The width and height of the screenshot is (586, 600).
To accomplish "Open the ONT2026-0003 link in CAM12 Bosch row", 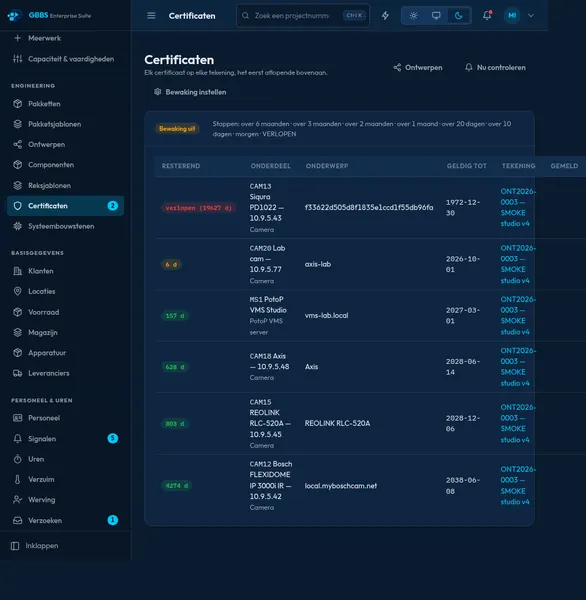I will pos(518,486).
